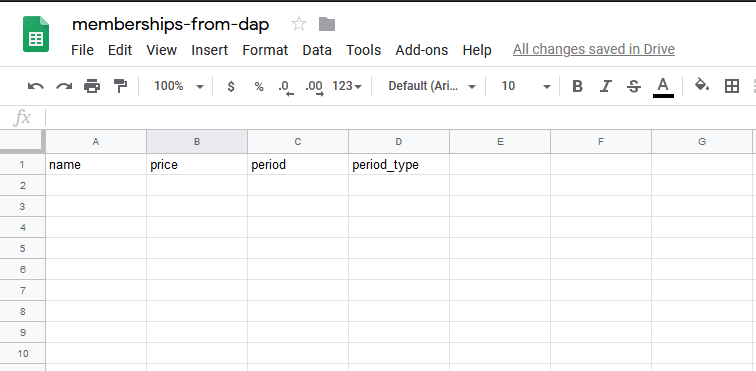Open the font size 10 dropdown
Viewport: 756px width, 371px height.
click(x=526, y=86)
